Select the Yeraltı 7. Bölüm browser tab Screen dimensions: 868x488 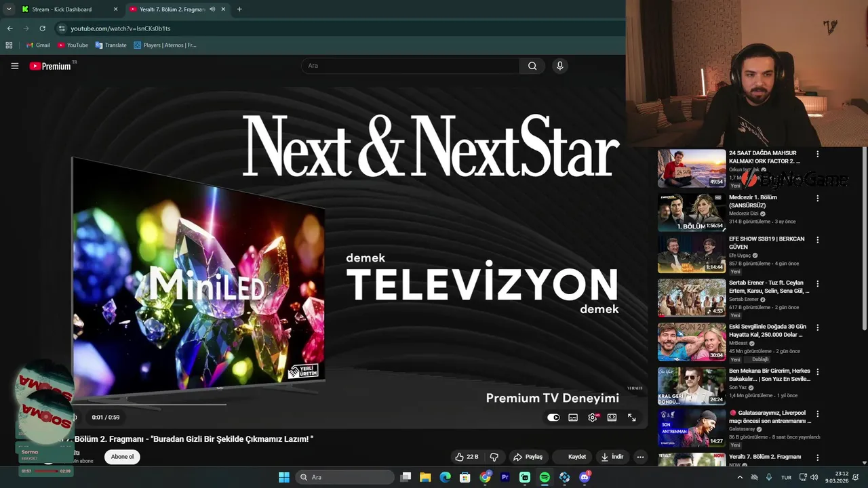click(172, 9)
